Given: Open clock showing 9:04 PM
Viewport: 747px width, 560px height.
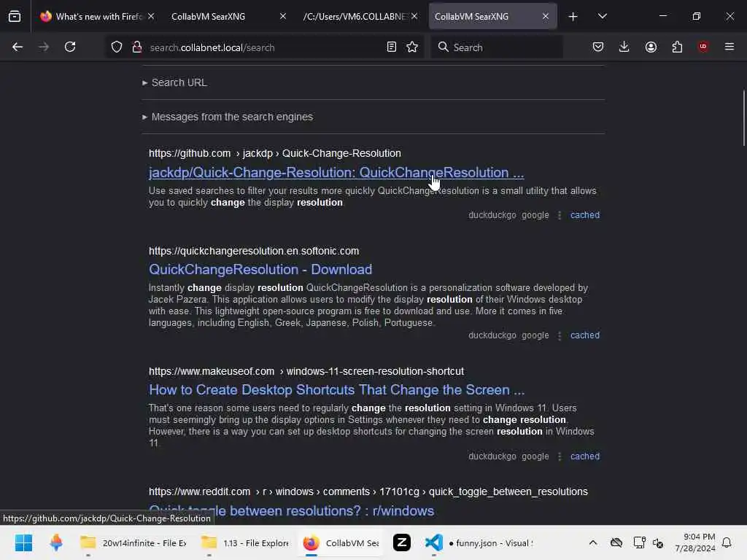Looking at the screenshot, I should click(x=695, y=542).
